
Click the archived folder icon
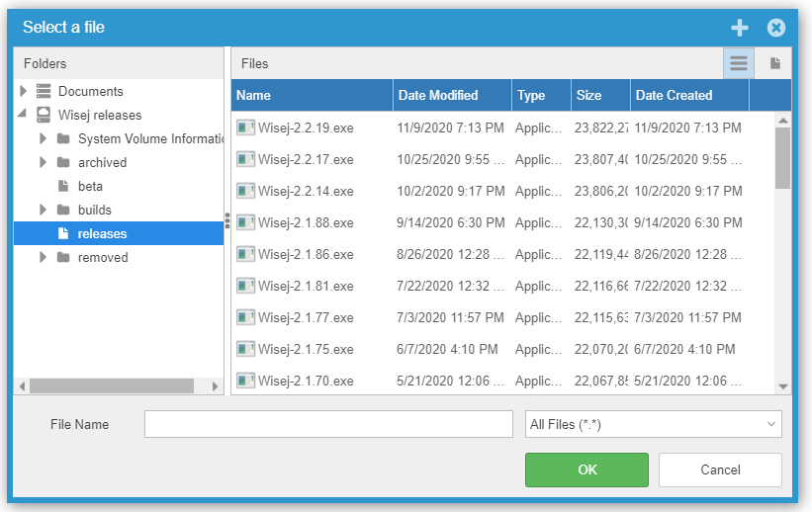coord(63,162)
